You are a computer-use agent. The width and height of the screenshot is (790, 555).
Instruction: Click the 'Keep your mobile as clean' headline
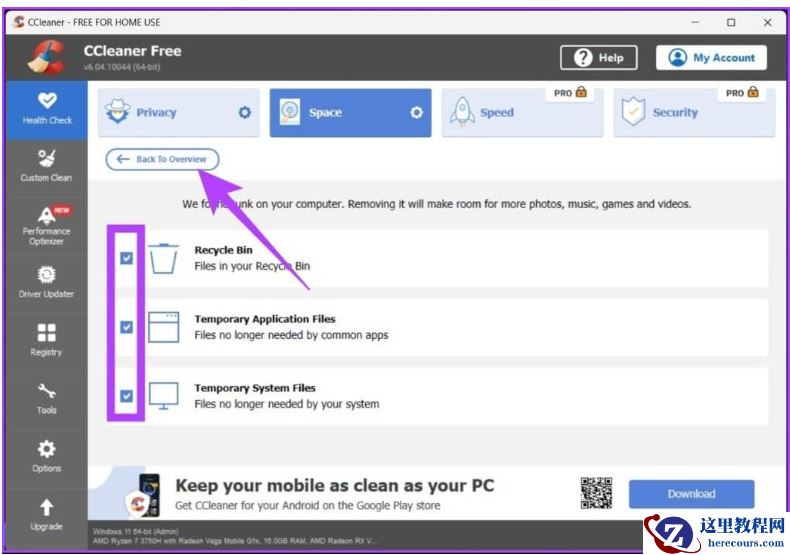pos(335,485)
